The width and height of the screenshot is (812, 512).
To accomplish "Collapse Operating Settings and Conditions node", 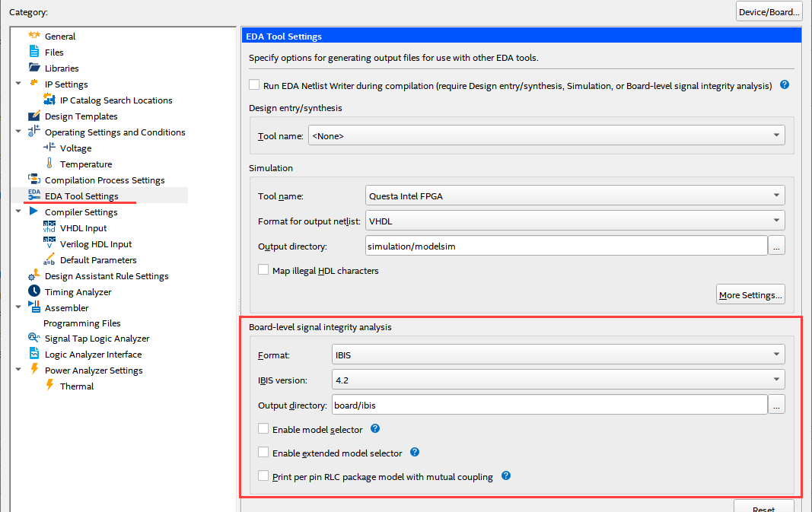I will 18,132.
